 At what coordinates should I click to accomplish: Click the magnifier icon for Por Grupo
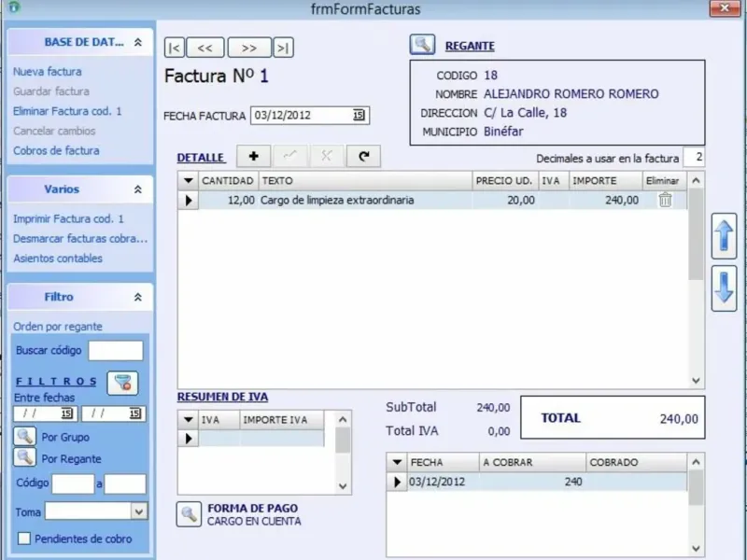24,436
